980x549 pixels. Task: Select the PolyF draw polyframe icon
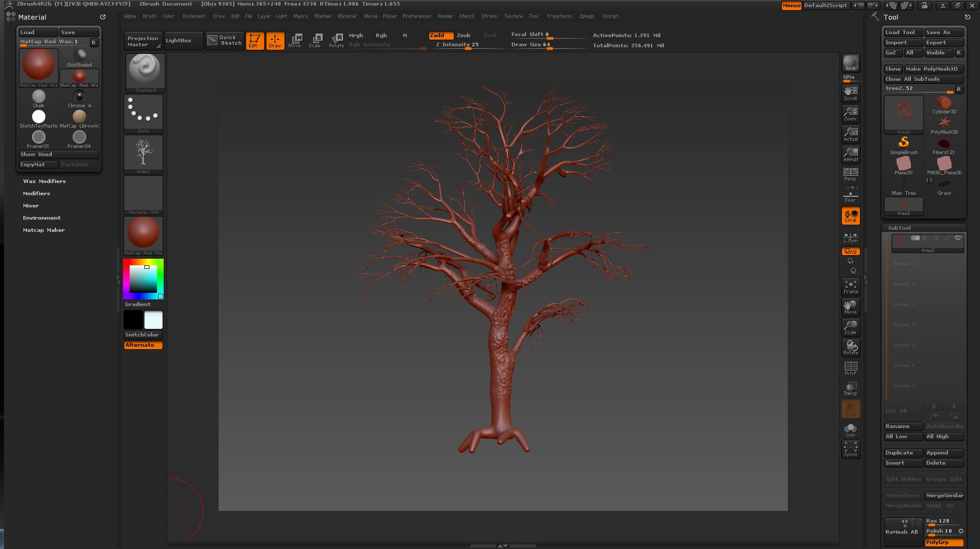(850, 368)
